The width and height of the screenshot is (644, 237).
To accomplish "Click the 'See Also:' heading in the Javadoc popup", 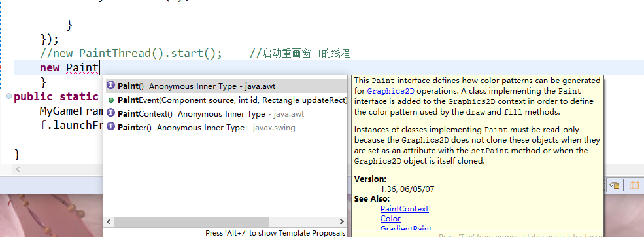I will 372,199.
